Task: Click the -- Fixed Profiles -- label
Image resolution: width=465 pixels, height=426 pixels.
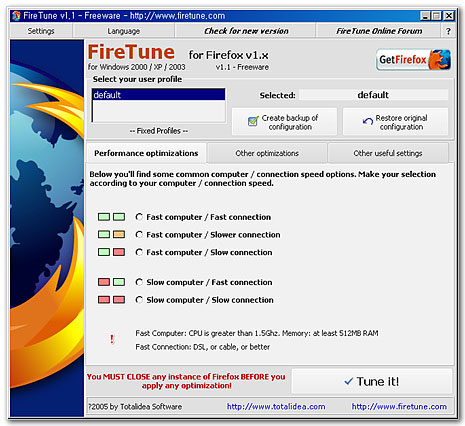Action: pyautogui.click(x=159, y=131)
